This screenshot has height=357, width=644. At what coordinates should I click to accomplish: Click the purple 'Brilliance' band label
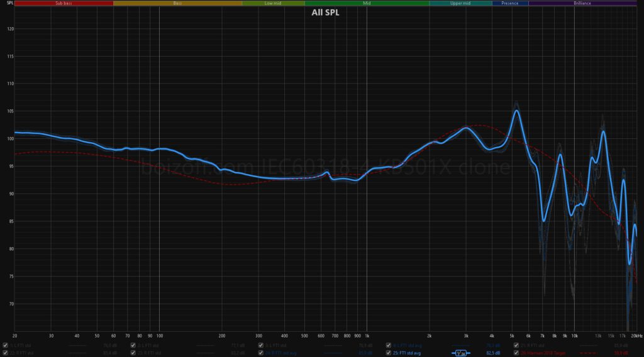pyautogui.click(x=582, y=3)
